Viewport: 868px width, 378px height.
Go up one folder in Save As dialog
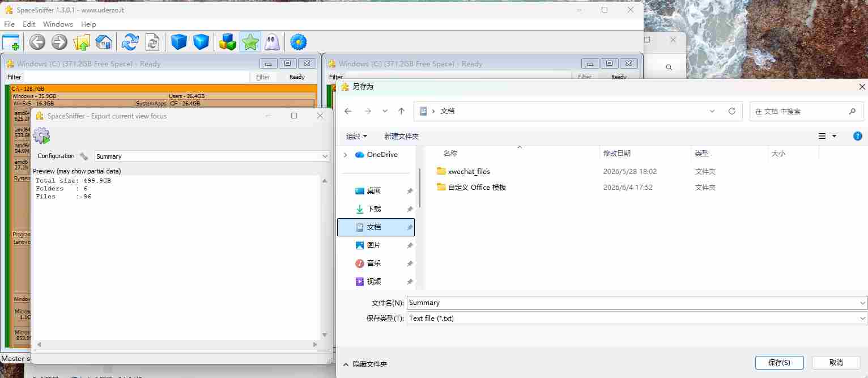(401, 111)
